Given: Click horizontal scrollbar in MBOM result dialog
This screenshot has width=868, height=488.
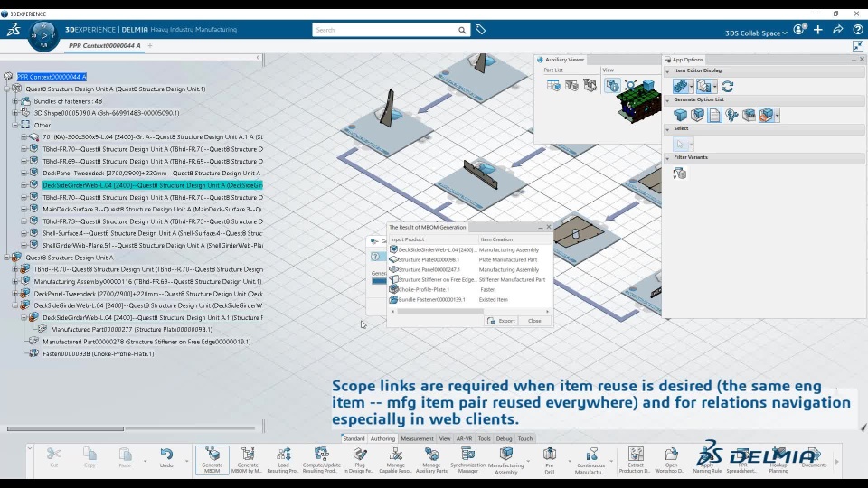Looking at the screenshot, I should point(440,312).
